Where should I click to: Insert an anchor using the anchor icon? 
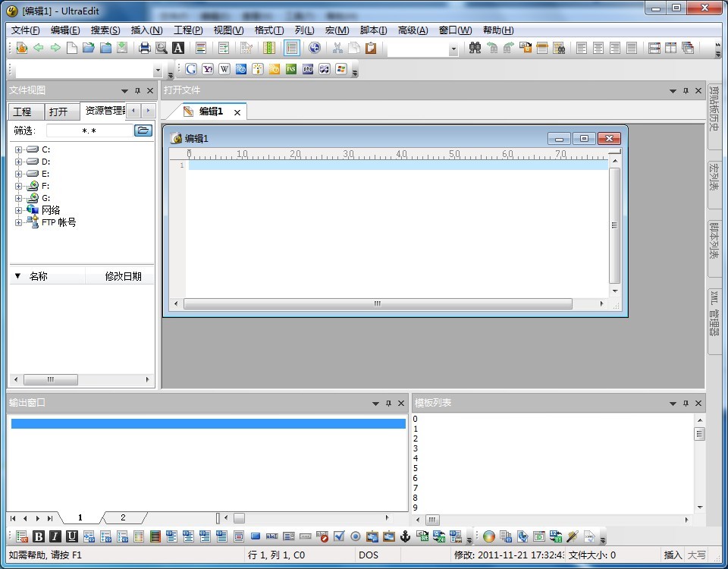click(405, 536)
